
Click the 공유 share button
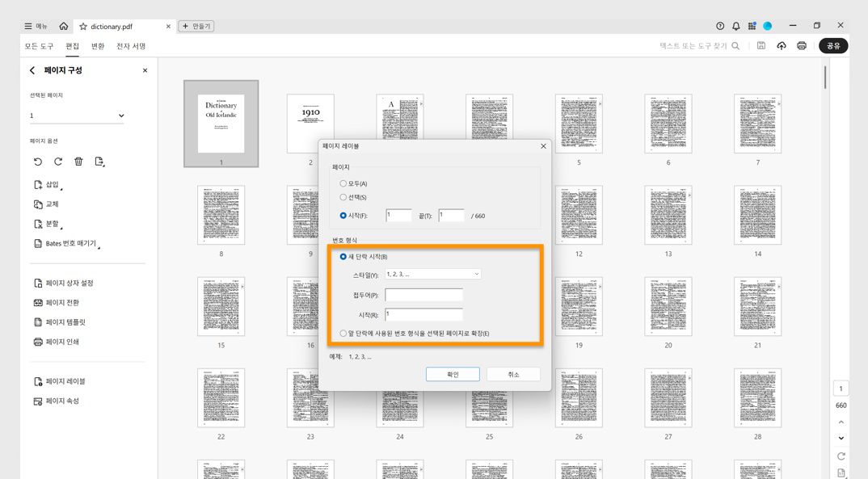pyautogui.click(x=833, y=46)
